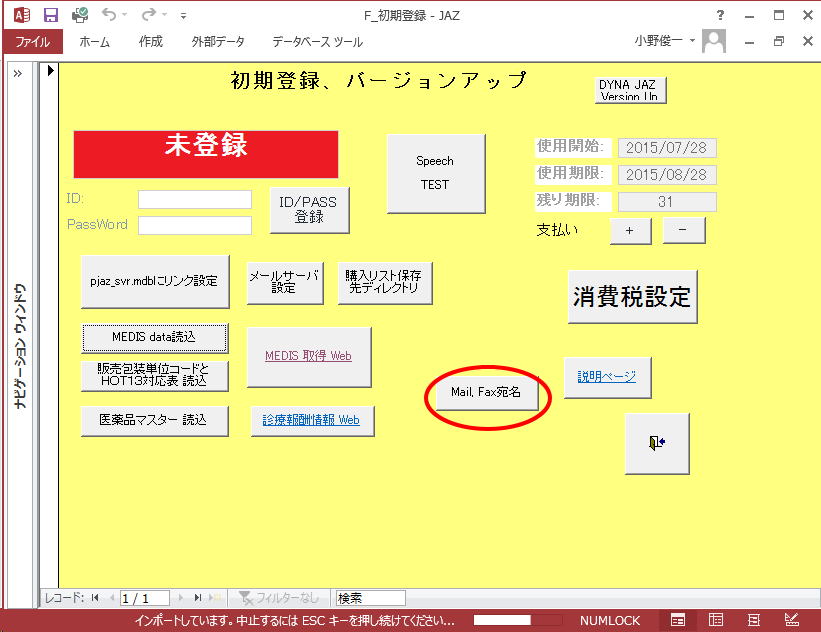Open the Help question mark icon

[x=720, y=15]
